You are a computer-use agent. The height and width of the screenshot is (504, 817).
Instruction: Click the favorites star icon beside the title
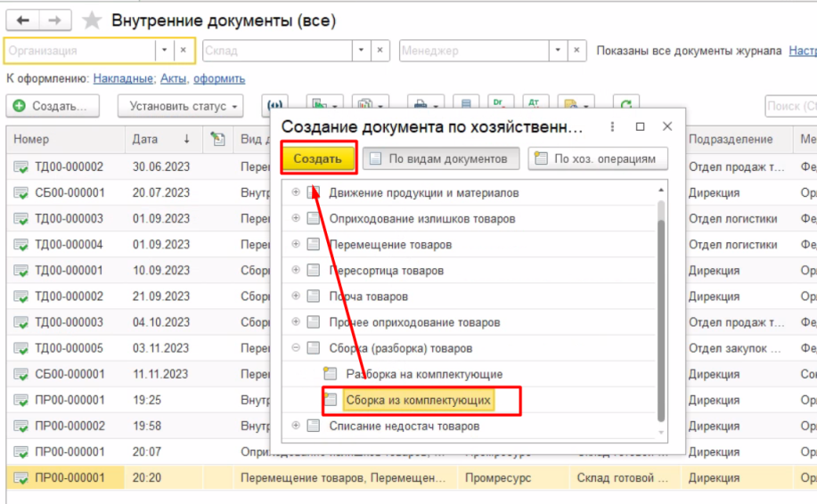tap(92, 20)
